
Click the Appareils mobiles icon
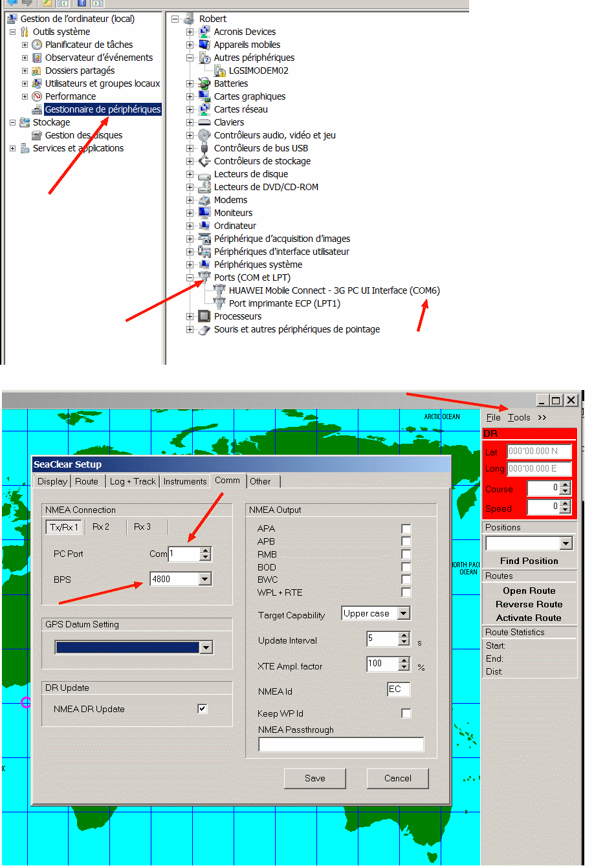(204, 45)
